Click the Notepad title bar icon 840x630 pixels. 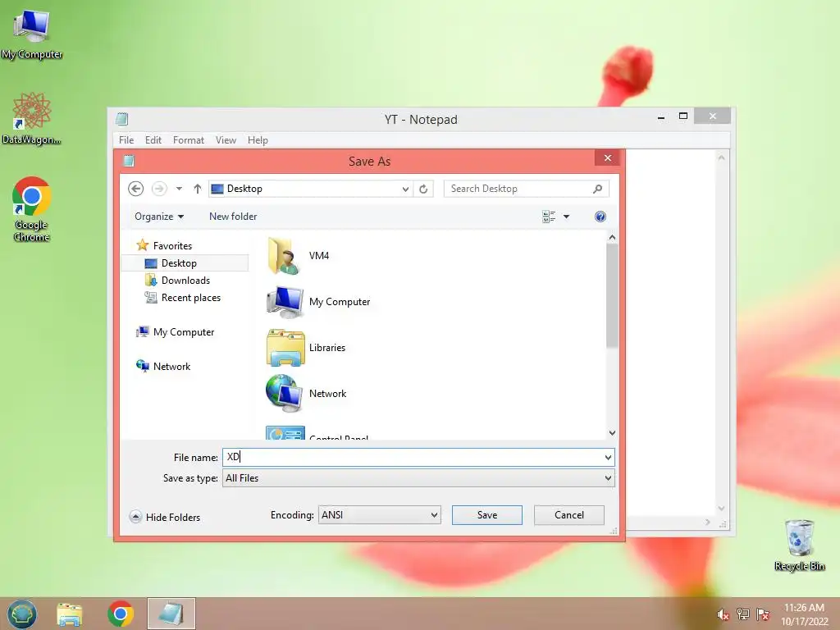coord(122,119)
